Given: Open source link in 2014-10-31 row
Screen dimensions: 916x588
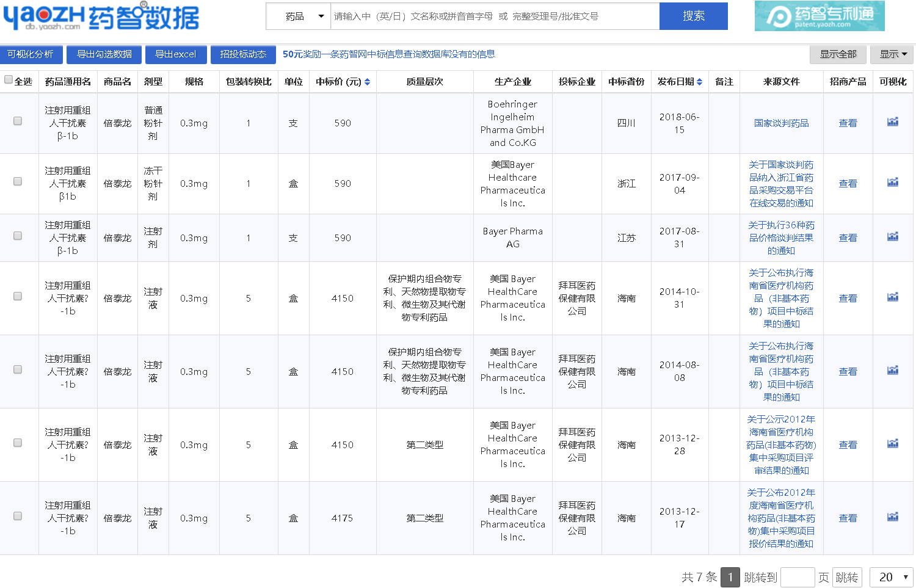Looking at the screenshot, I should coord(781,298).
